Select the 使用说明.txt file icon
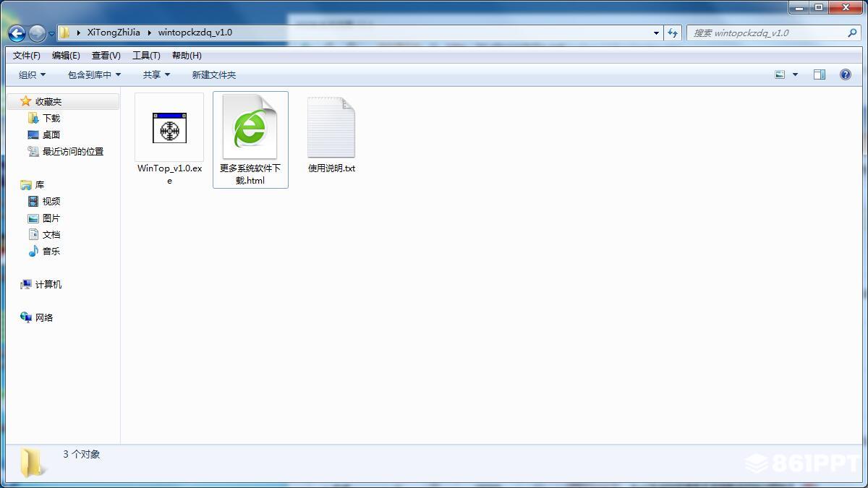The height and width of the screenshot is (488, 868). [x=331, y=128]
